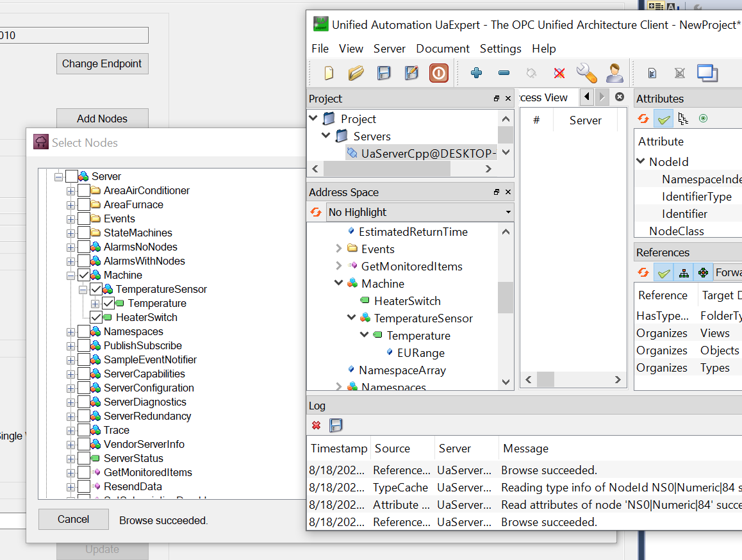Screen dimensions: 742x560
Task: Open the No Highlight dropdown
Action: [x=420, y=212]
